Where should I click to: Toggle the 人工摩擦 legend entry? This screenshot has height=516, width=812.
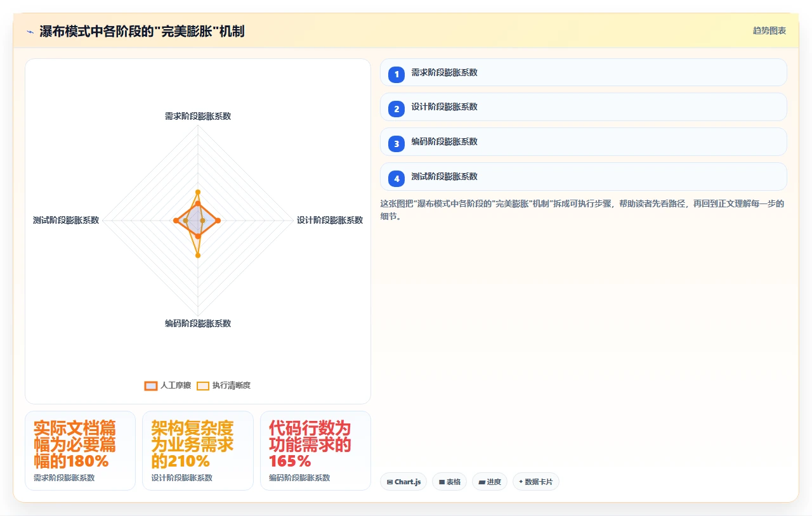point(167,385)
